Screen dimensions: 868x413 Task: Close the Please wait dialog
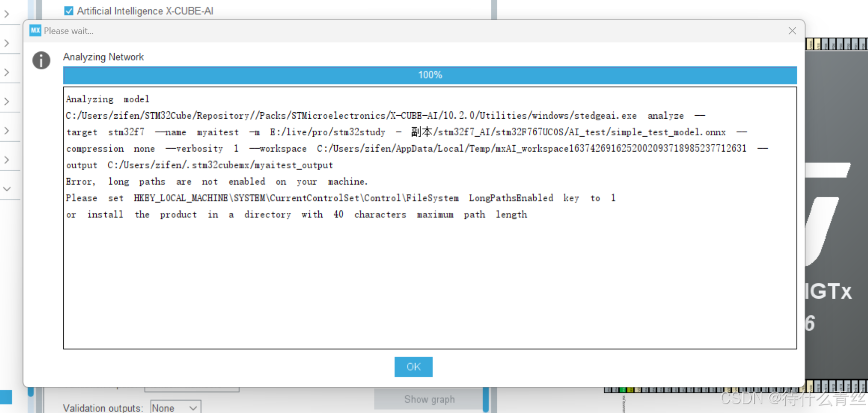(792, 31)
